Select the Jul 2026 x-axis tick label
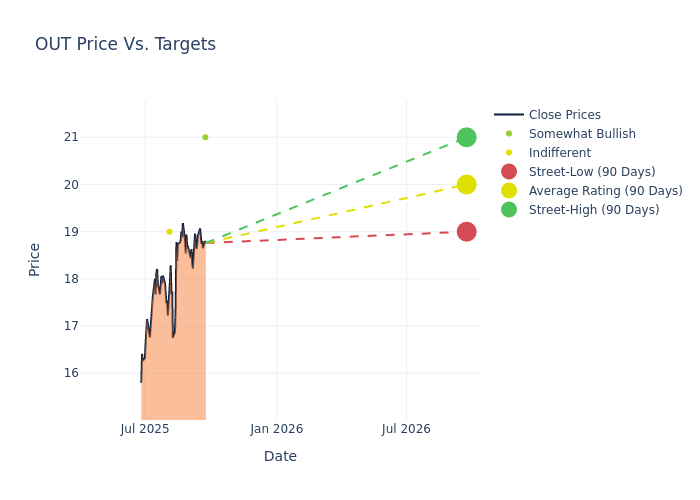The image size is (700, 500). click(406, 429)
